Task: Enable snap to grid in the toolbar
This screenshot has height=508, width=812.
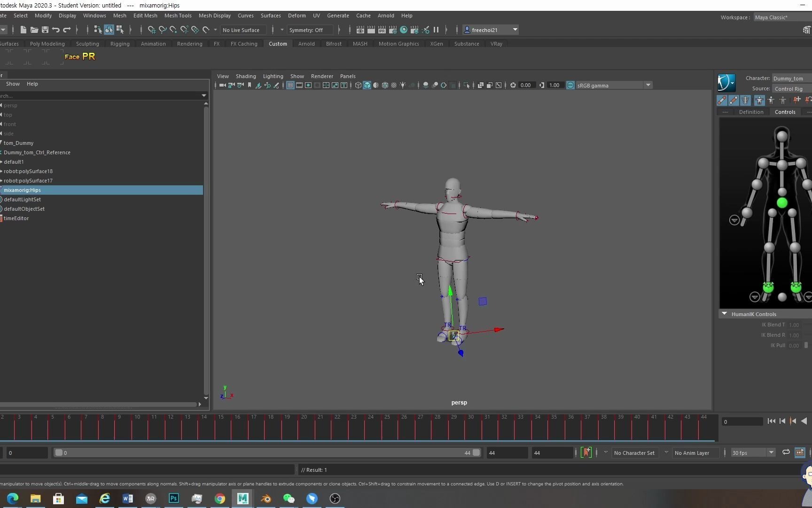Action: coord(152,30)
